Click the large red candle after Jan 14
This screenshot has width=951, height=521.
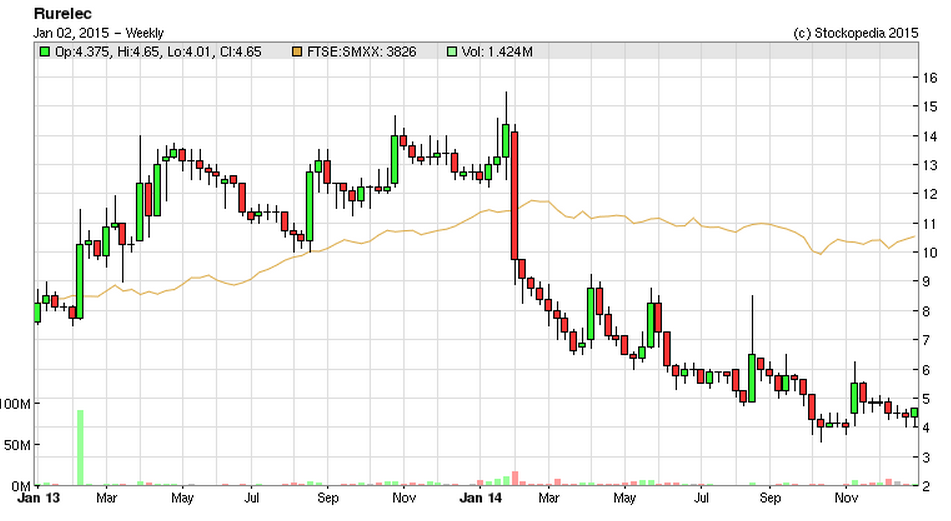(x=514, y=196)
